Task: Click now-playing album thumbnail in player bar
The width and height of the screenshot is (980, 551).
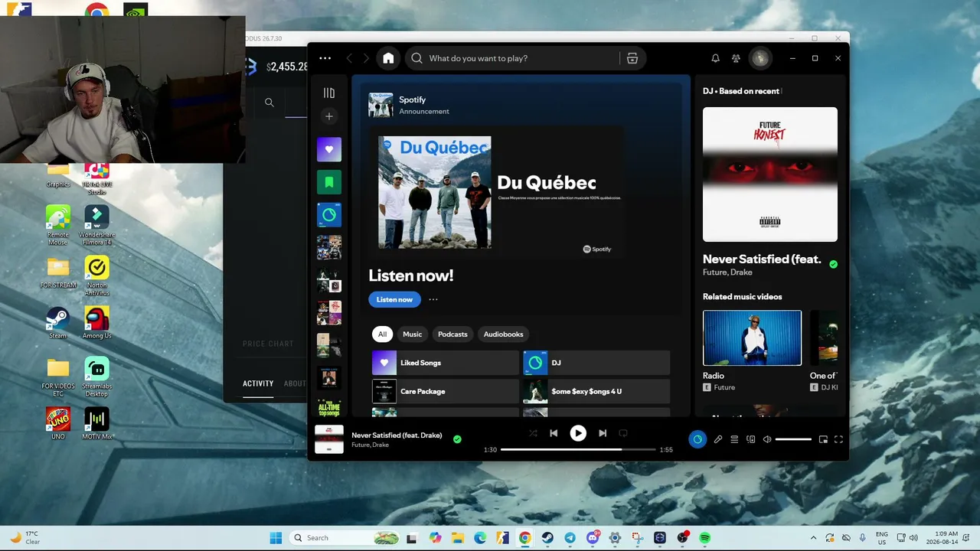Action: (x=329, y=439)
